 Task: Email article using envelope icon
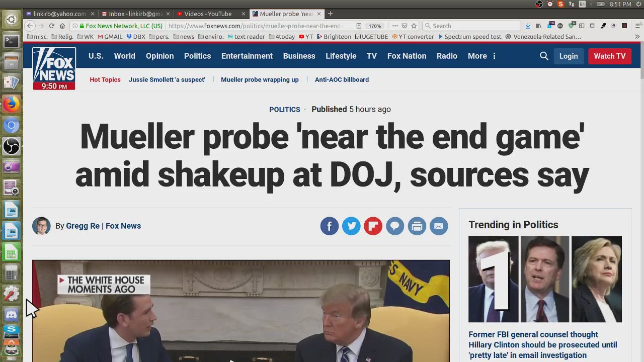click(439, 226)
